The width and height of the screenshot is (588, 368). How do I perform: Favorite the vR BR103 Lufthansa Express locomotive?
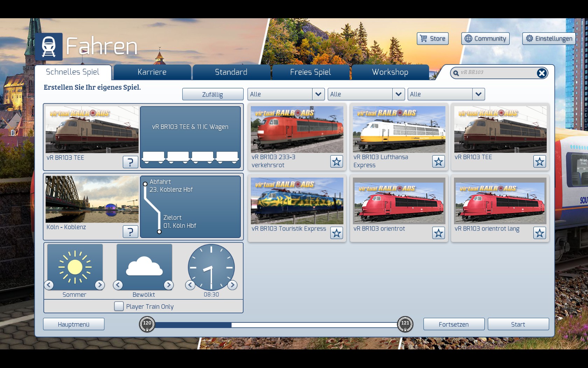[x=439, y=162]
